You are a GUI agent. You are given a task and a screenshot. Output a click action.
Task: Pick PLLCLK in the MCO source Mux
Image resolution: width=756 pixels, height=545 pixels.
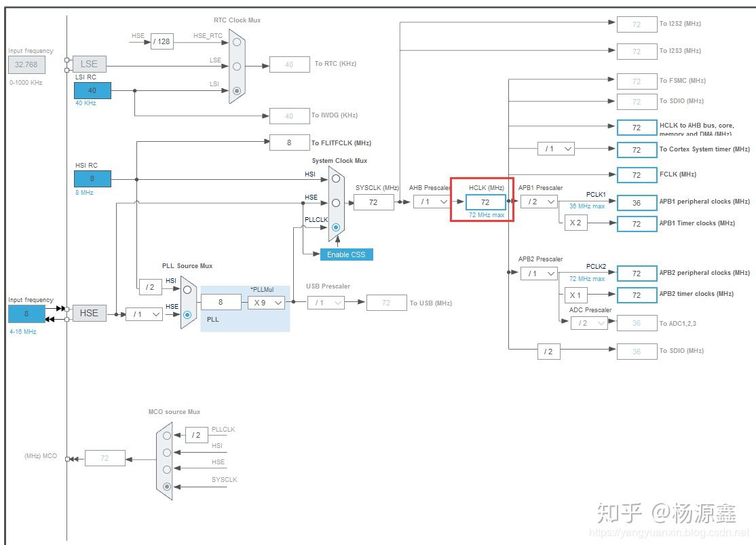click(167, 436)
